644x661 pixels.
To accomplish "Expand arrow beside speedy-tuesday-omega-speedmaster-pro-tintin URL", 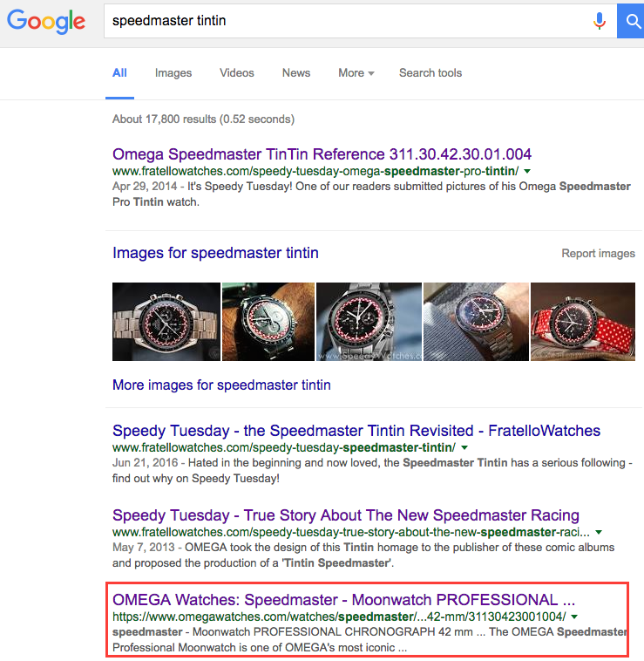I will point(527,171).
